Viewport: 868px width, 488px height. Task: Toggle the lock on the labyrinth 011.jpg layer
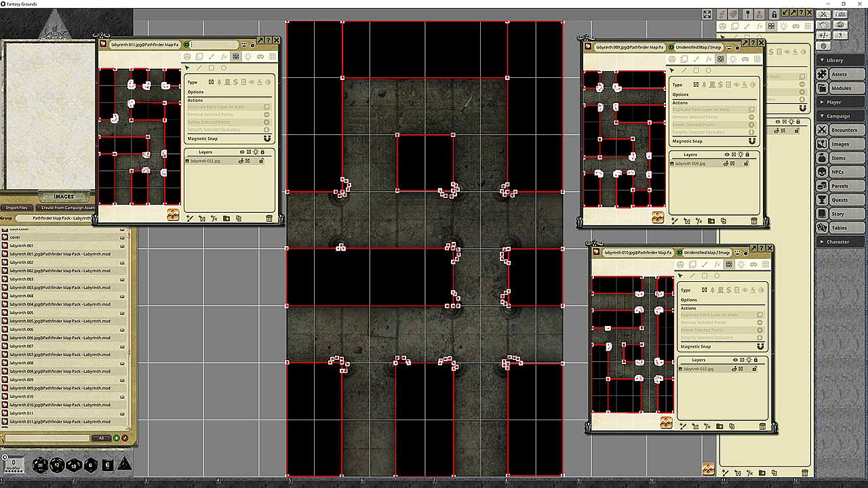pos(261,161)
